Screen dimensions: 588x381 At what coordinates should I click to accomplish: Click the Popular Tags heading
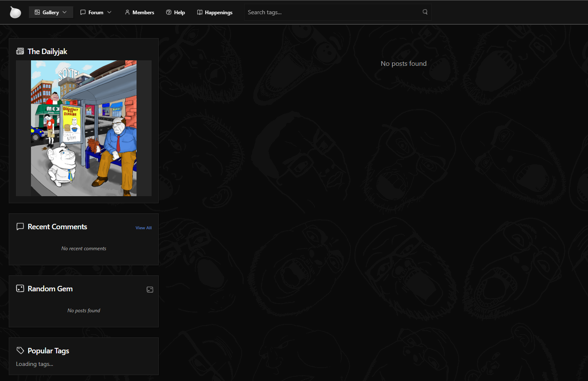point(48,351)
